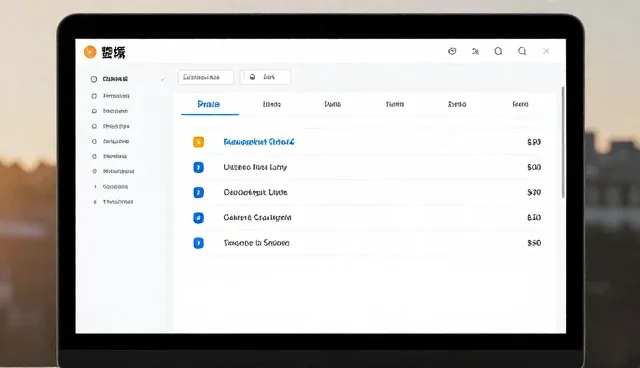Close the window using the header X
This screenshot has height=368, width=640.
[x=546, y=51]
